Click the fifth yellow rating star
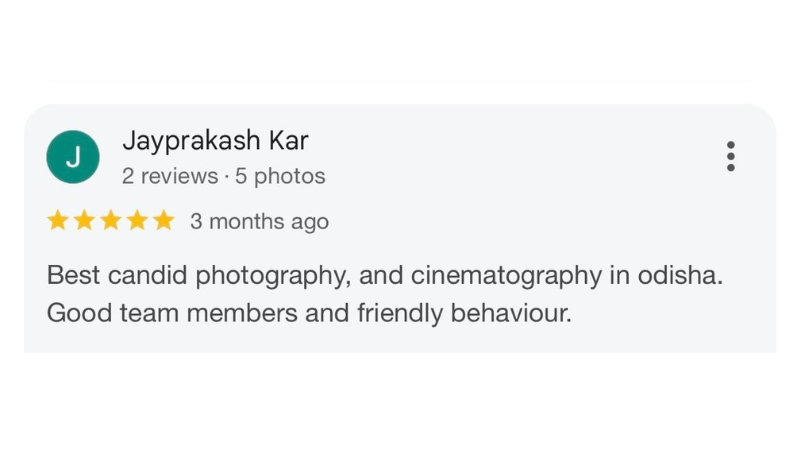Image resolution: width=800 pixels, height=450 pixels. click(162, 221)
